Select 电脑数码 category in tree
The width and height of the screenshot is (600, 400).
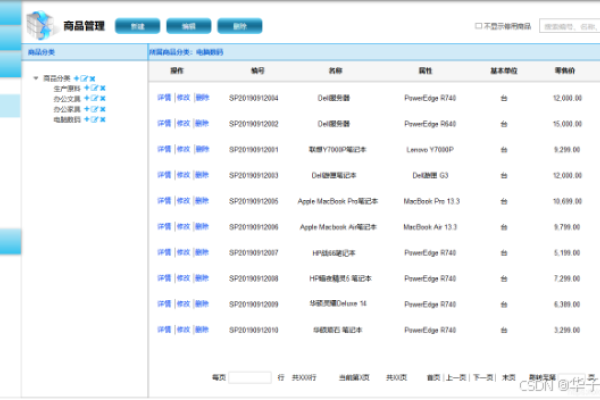[67, 119]
